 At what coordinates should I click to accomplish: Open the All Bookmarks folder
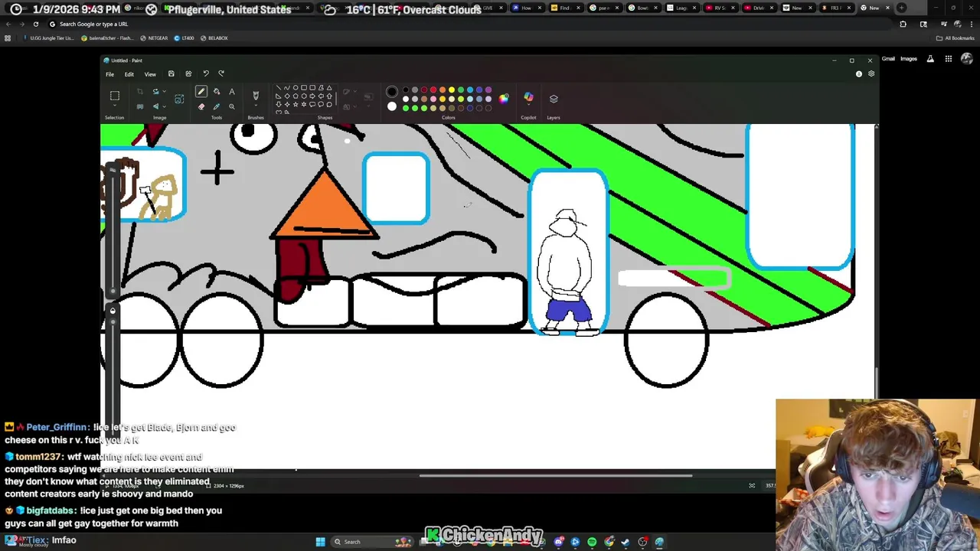pyautogui.click(x=955, y=37)
